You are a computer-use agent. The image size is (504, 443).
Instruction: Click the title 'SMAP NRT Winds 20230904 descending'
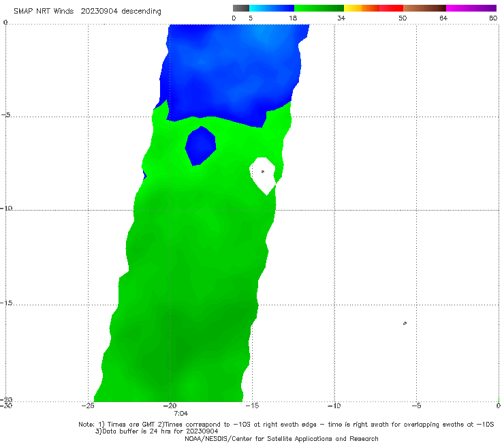(87, 12)
